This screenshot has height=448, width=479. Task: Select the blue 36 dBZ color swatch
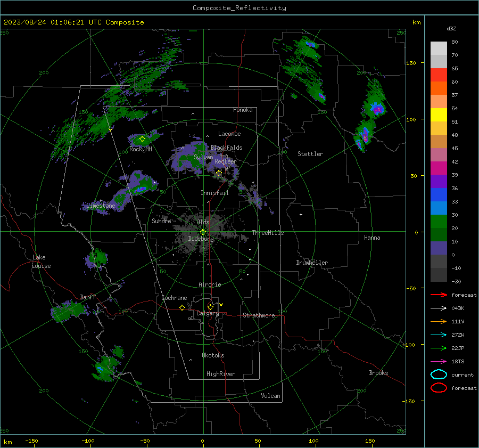click(439, 195)
